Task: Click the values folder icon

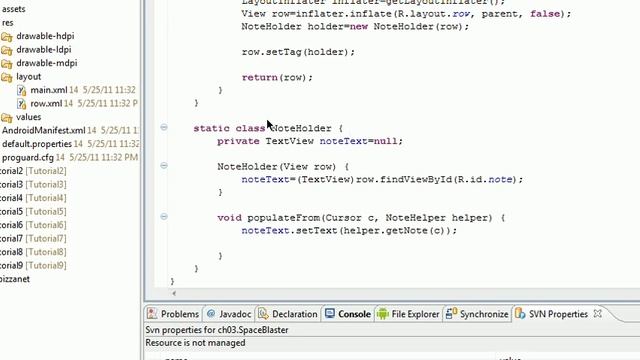Action: pos(7,118)
